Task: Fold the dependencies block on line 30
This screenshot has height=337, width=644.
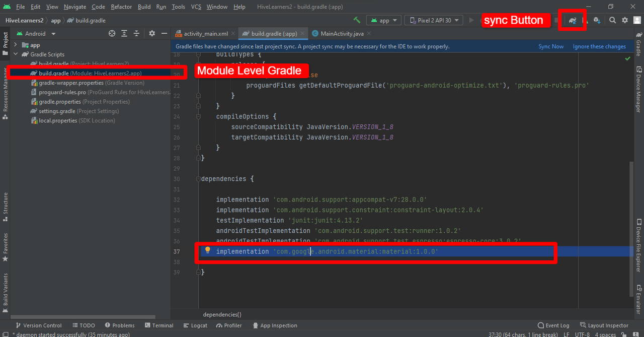Action: tap(198, 179)
